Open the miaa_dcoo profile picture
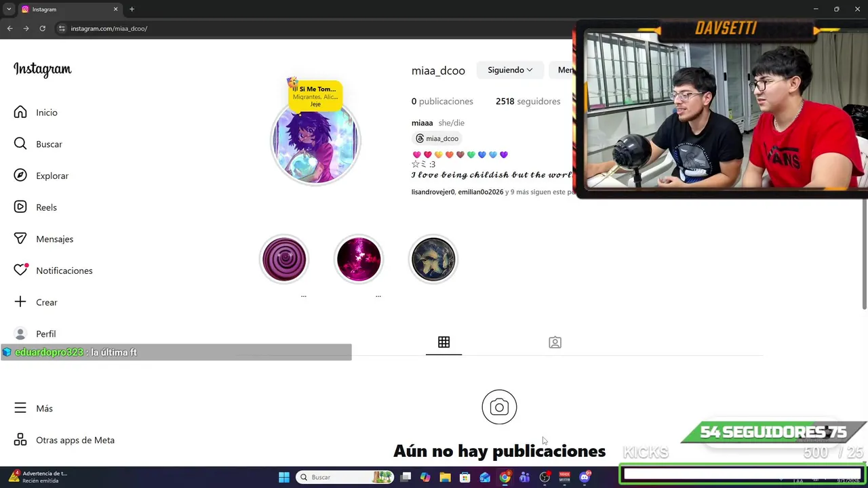This screenshot has height=488, width=868. click(315, 142)
